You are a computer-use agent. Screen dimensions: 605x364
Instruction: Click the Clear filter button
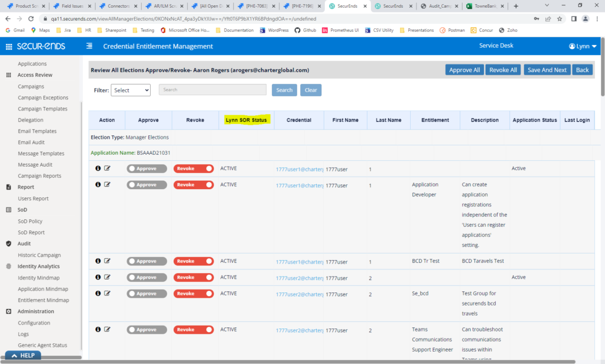pyautogui.click(x=311, y=90)
